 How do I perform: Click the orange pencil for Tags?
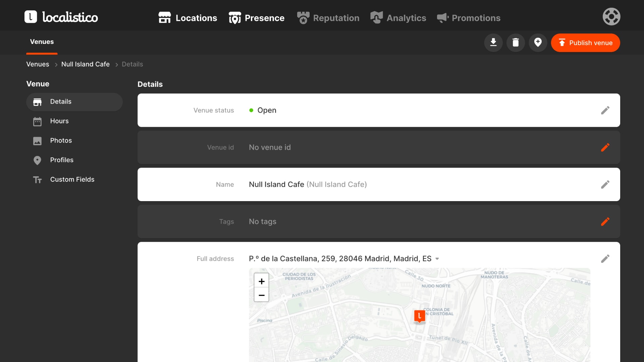click(x=605, y=222)
